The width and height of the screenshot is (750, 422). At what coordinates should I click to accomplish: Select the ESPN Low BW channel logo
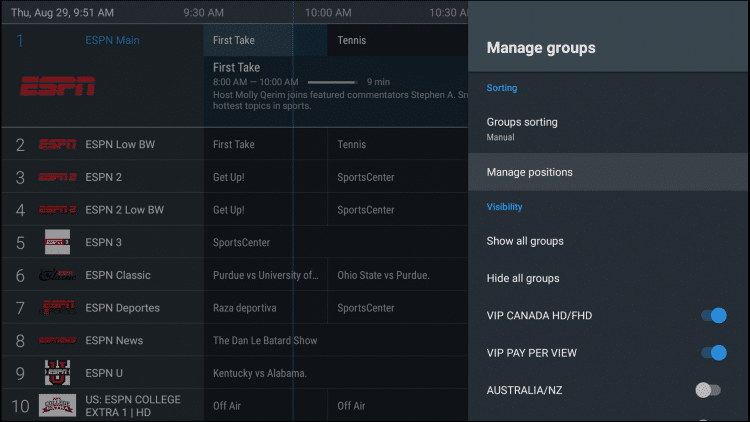pos(57,145)
